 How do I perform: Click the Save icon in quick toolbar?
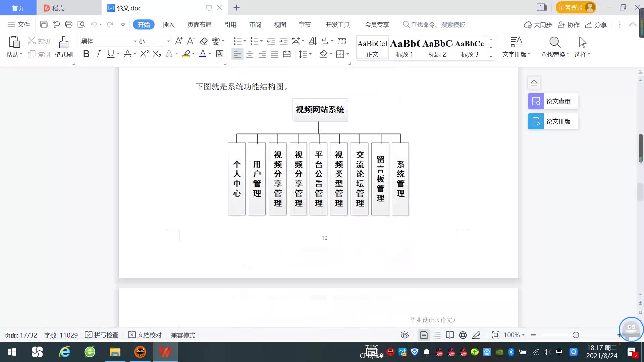44,24
